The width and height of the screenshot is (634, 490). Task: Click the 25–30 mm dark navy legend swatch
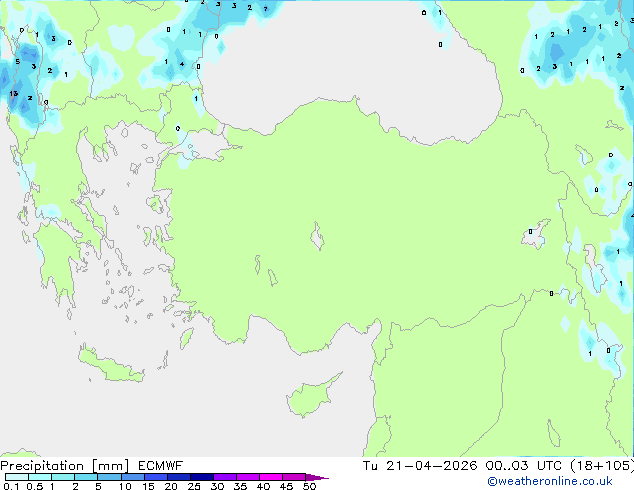202,477
